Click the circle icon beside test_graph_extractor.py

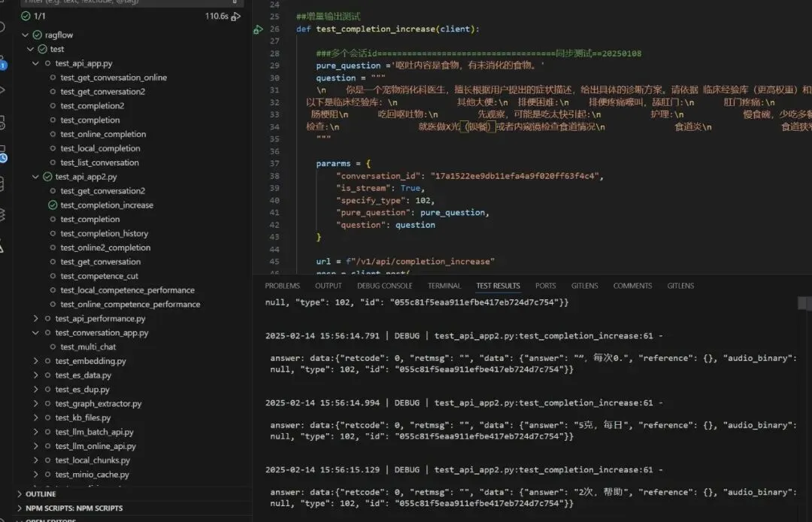click(47, 403)
